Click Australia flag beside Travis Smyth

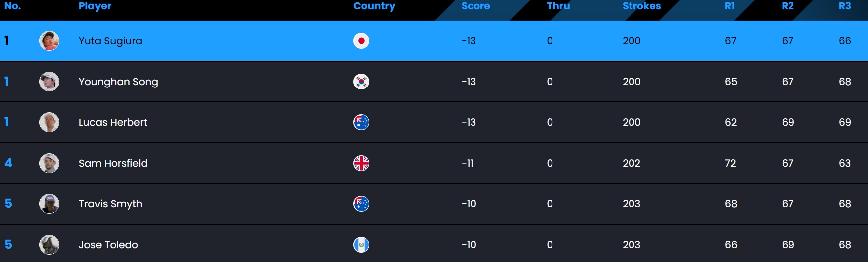(x=361, y=204)
